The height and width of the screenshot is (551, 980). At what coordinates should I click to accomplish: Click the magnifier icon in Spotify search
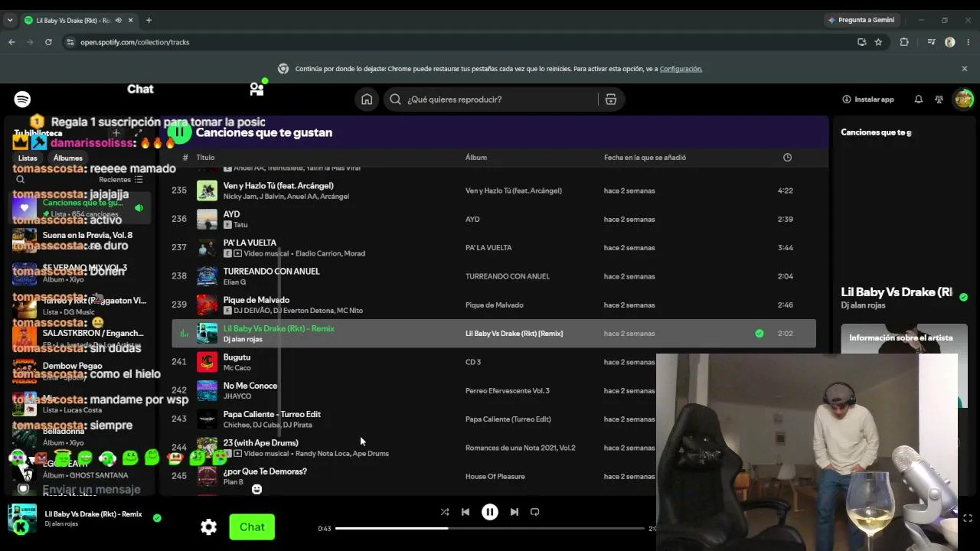(x=395, y=99)
